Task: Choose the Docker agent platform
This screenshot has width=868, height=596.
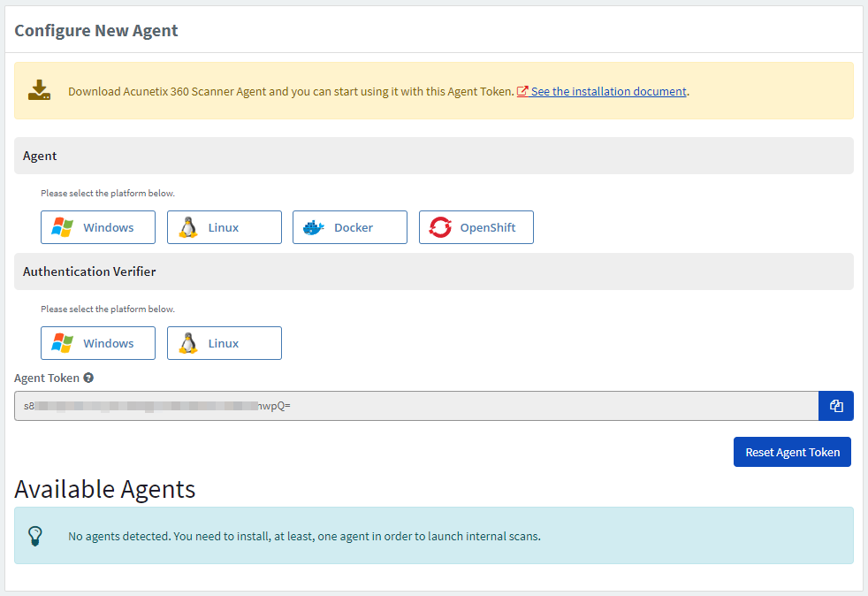Action: [x=350, y=227]
